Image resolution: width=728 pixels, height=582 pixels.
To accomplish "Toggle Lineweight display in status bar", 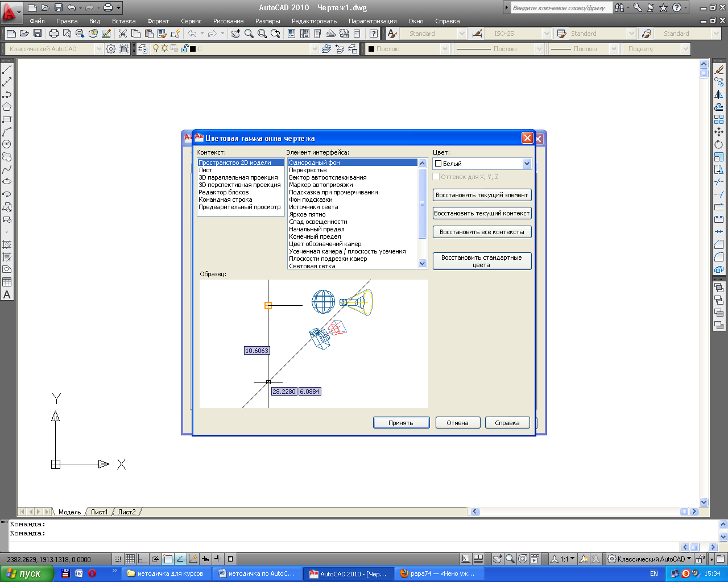I will pyautogui.click(x=218, y=559).
